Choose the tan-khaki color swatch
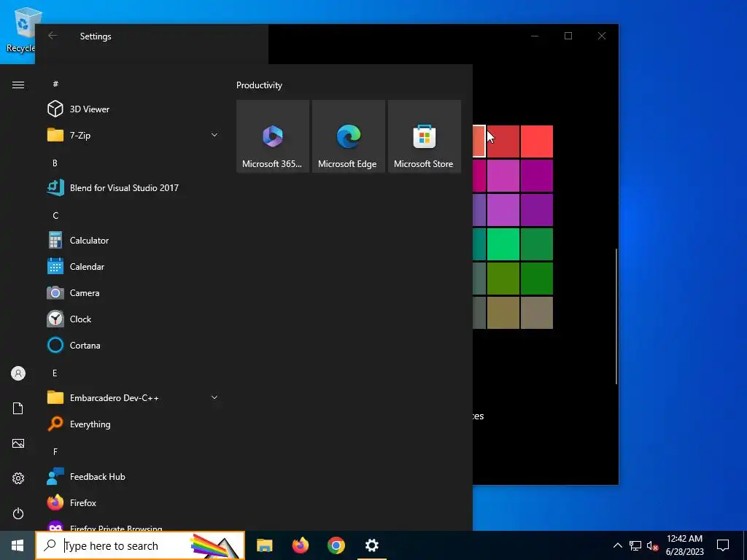The image size is (747, 560). pyautogui.click(x=503, y=313)
